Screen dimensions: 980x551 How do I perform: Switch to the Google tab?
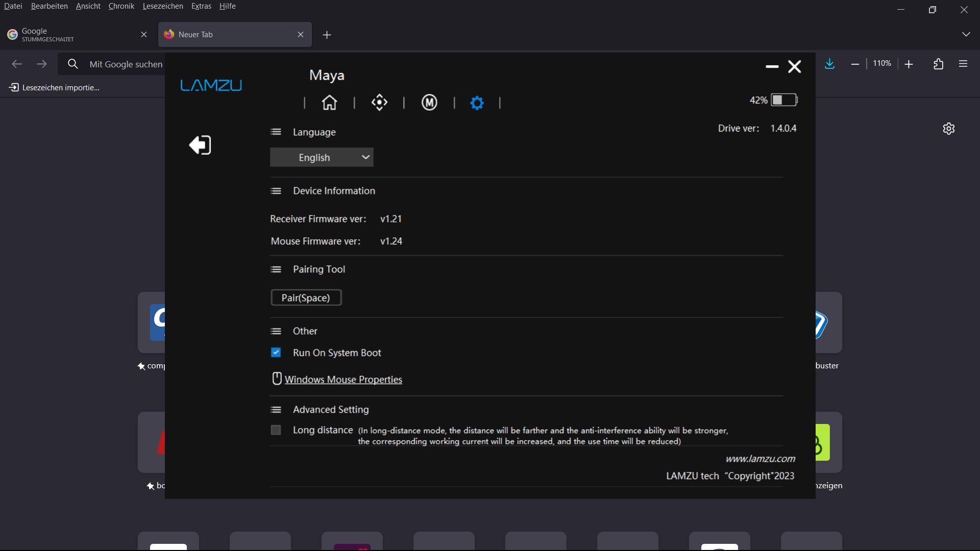tap(71, 34)
